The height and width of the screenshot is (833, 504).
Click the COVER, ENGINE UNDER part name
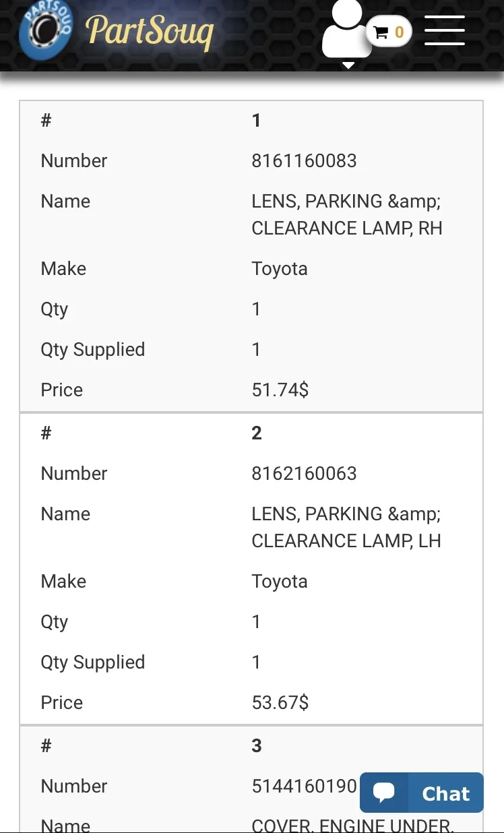pos(352,825)
